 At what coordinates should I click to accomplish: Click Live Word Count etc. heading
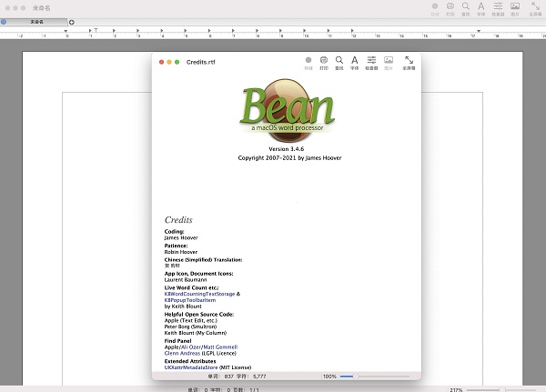191,288
